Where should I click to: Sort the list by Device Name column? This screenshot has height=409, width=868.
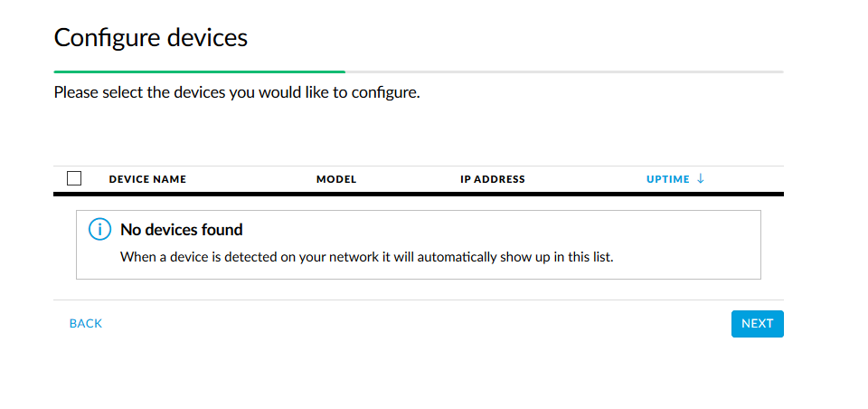(147, 179)
